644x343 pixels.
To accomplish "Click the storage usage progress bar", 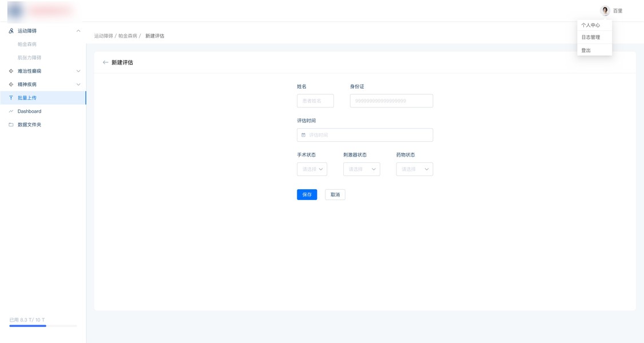I will click(43, 326).
